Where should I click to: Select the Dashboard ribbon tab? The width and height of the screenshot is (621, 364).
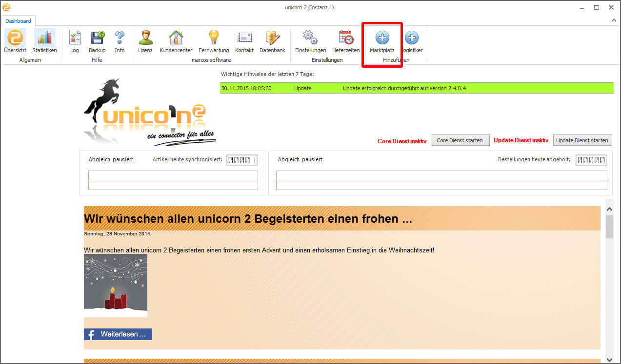pyautogui.click(x=19, y=21)
